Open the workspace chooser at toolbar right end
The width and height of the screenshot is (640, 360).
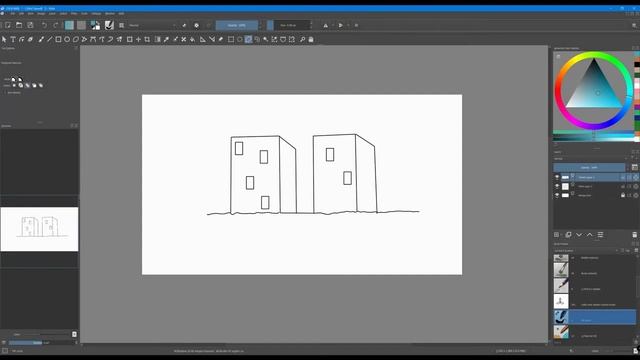click(634, 25)
